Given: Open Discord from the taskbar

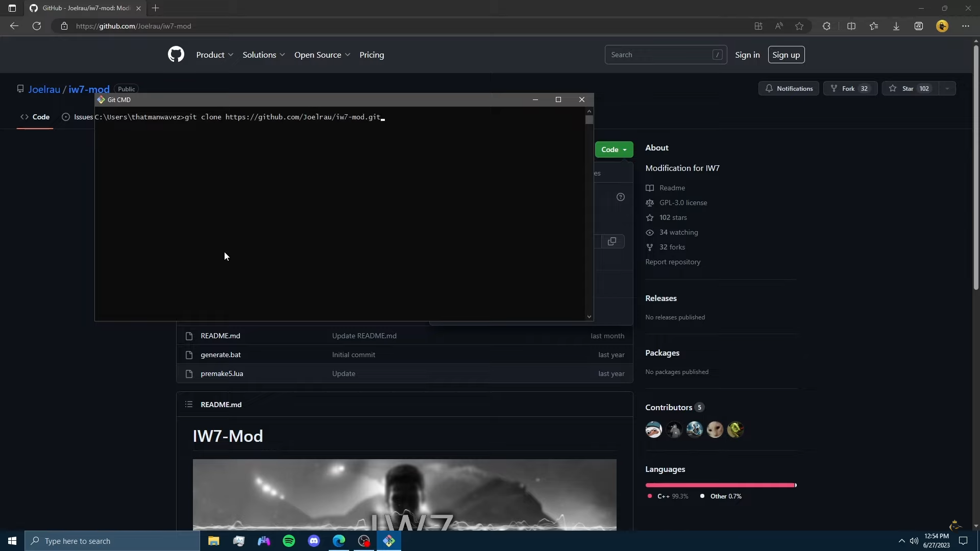Looking at the screenshot, I should [x=314, y=541].
